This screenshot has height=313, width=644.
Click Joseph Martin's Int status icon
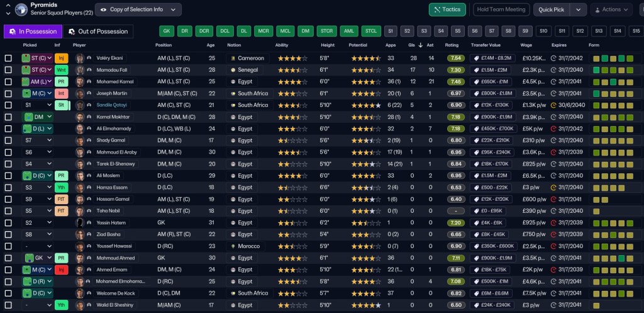pyautogui.click(x=61, y=93)
